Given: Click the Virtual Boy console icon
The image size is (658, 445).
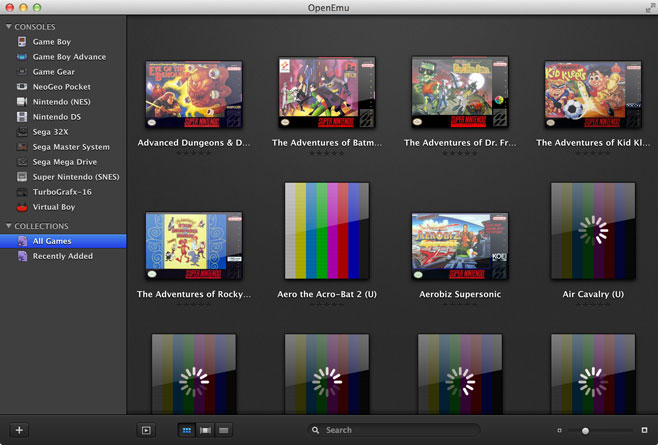Looking at the screenshot, I should pyautogui.click(x=22, y=207).
